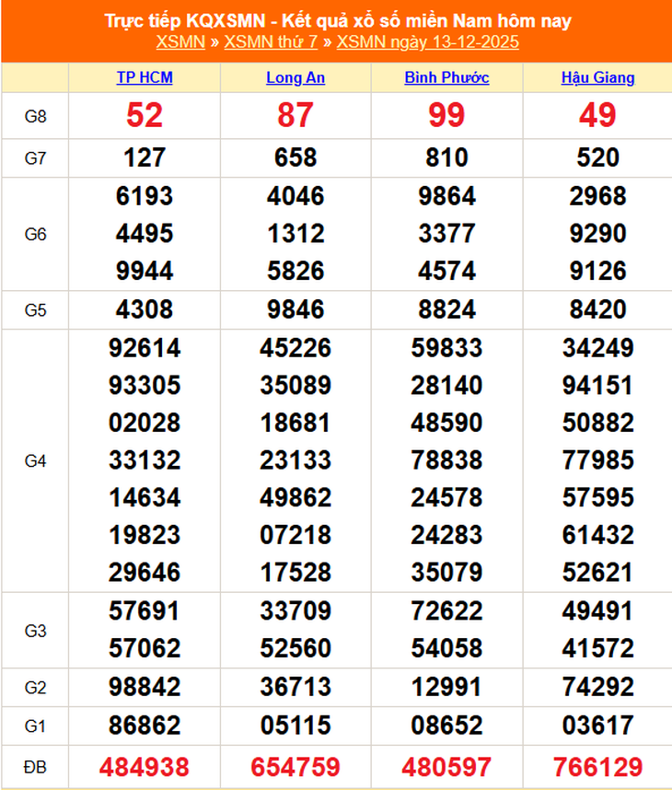Select Long An special prize 654759
The height and width of the screenshot is (790, 672).
point(295,767)
